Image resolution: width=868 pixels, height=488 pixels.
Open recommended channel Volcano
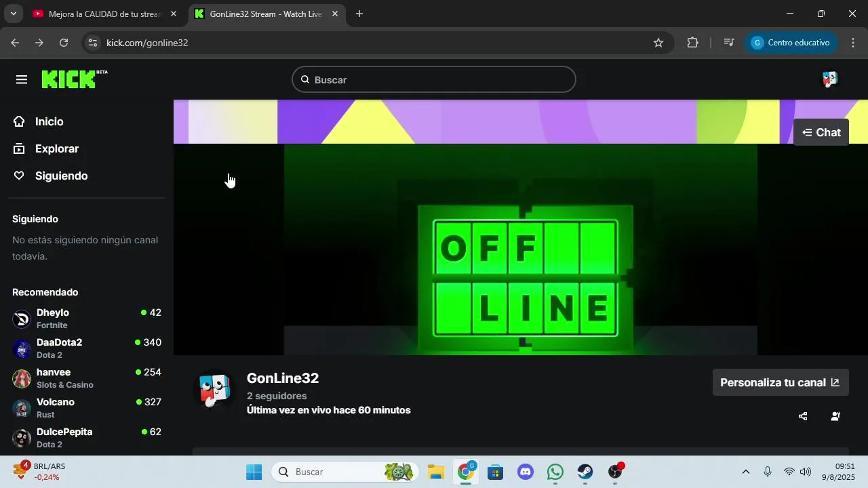coord(87,408)
